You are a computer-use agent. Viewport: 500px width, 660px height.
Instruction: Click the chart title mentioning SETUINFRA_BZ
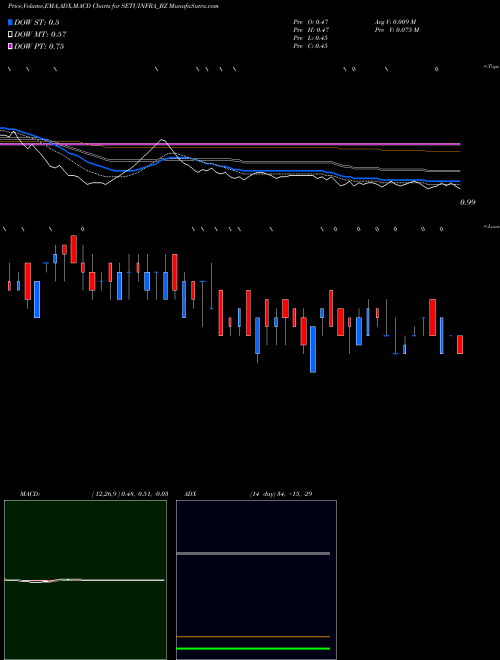113,6
